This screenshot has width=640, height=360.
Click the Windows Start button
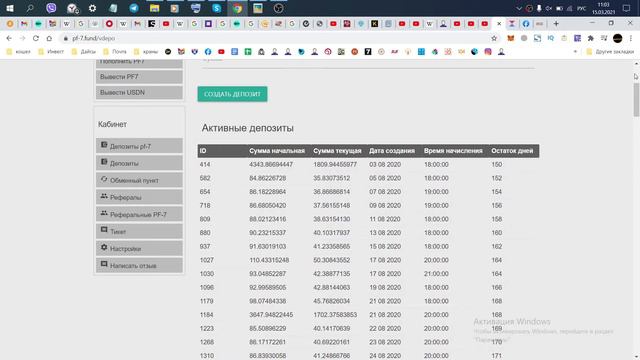coord(10,8)
